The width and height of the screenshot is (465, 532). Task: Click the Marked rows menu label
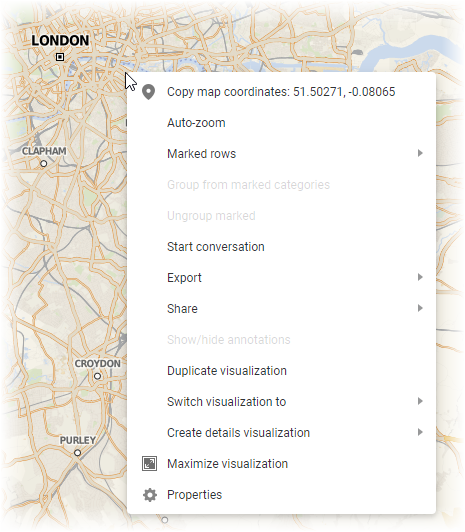tap(201, 154)
